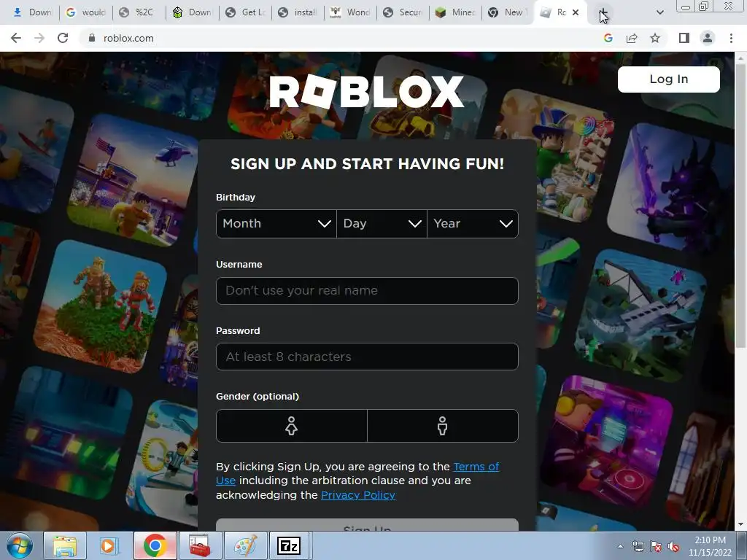Open the Day birthday dropdown
This screenshot has width=747, height=560.
tap(382, 224)
